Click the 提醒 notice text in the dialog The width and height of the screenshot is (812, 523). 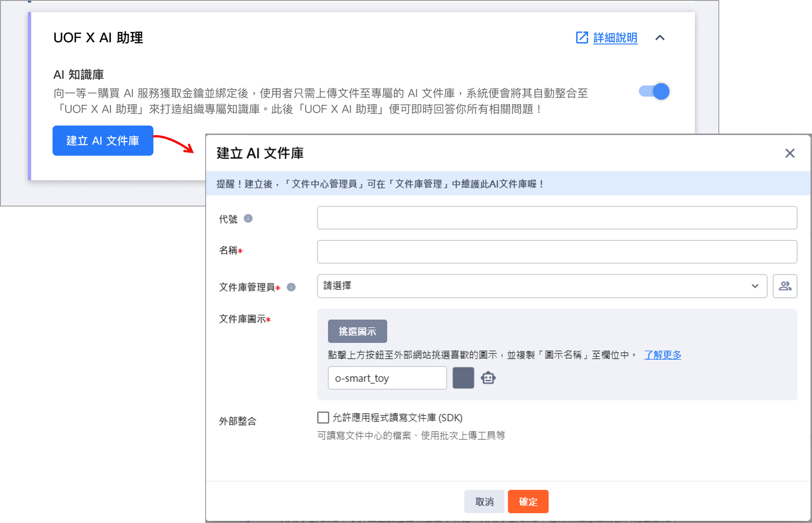pos(380,184)
